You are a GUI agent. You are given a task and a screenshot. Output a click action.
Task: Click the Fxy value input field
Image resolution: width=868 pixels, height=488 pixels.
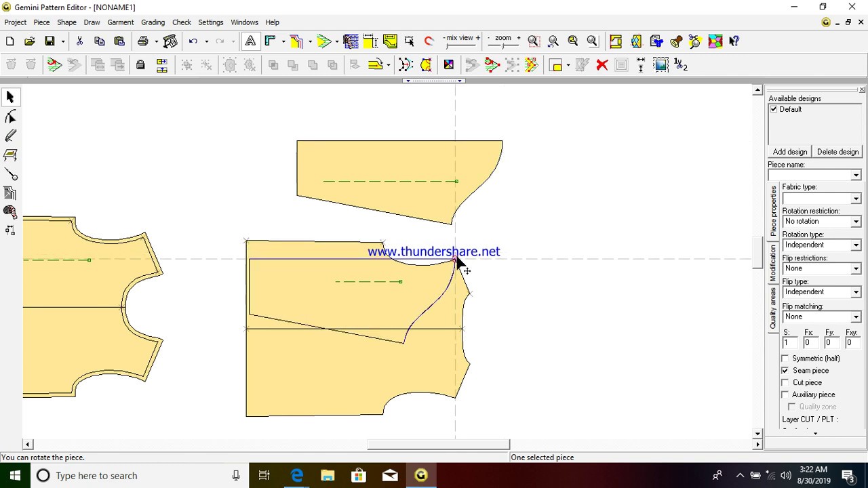(852, 343)
